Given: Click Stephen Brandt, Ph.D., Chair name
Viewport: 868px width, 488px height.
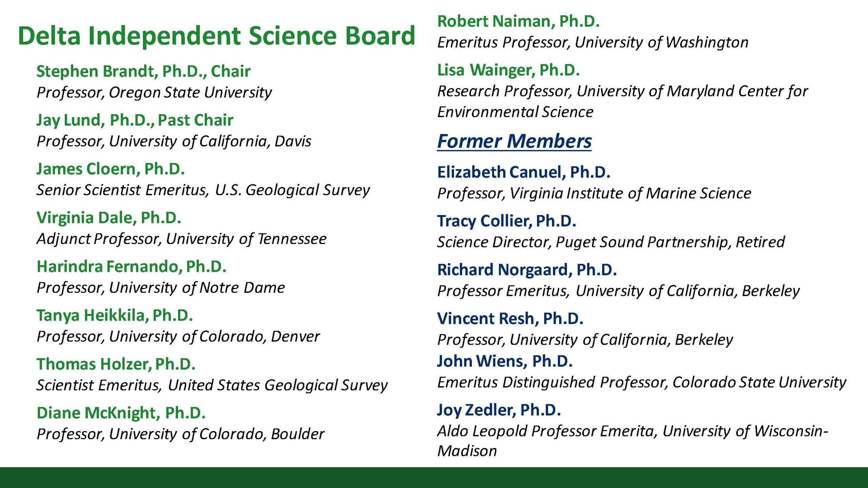Looking at the screenshot, I should click(x=143, y=72).
